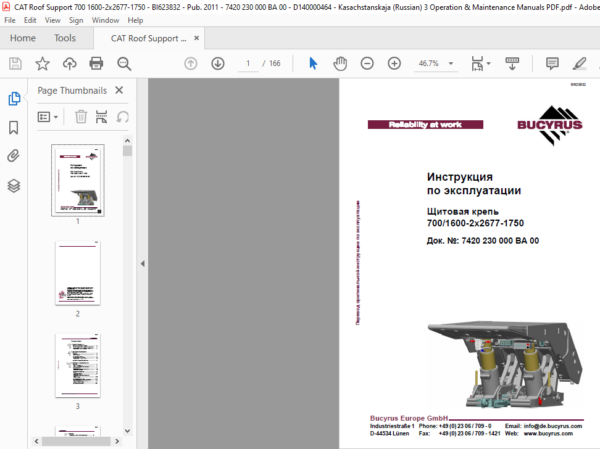Click the 'Док. №: 7420 230 000 BA 00' text
600x449 pixels.
tap(483, 241)
